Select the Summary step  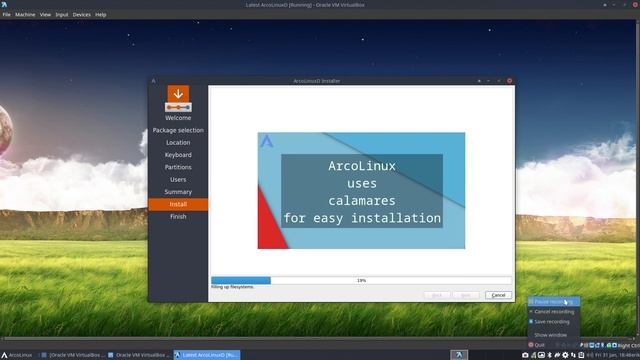pyautogui.click(x=178, y=191)
